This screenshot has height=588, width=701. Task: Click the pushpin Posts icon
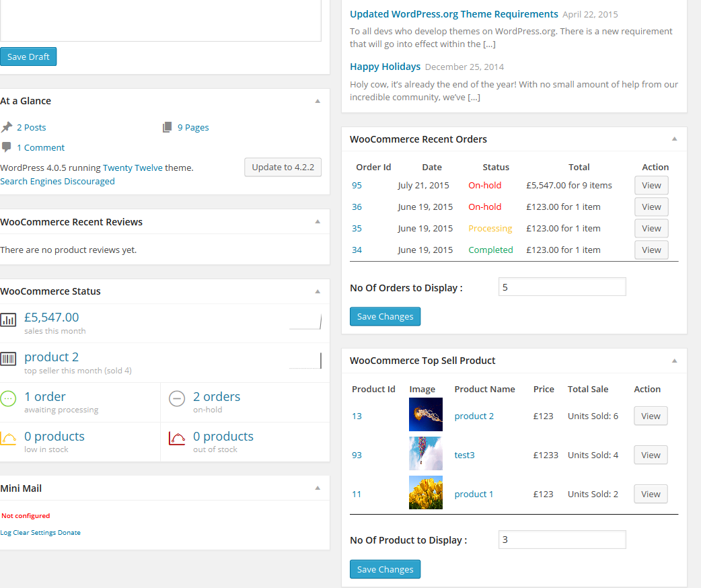point(6,127)
